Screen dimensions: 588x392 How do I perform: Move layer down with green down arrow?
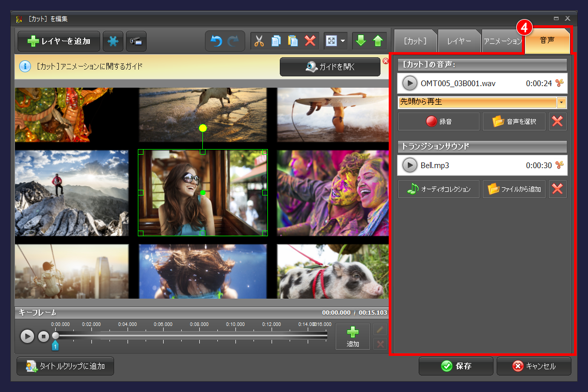point(361,41)
